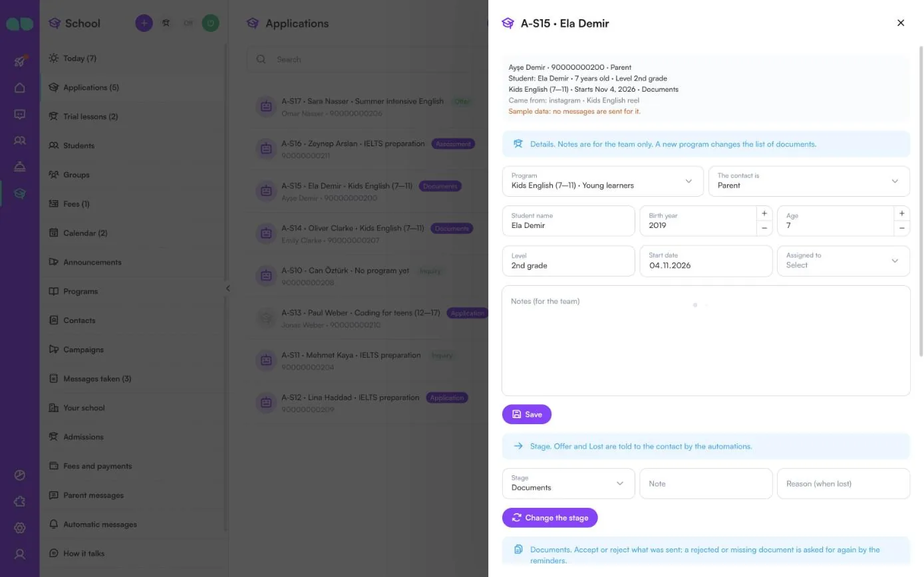Select the graduation cap icon in the left rail

tap(20, 193)
